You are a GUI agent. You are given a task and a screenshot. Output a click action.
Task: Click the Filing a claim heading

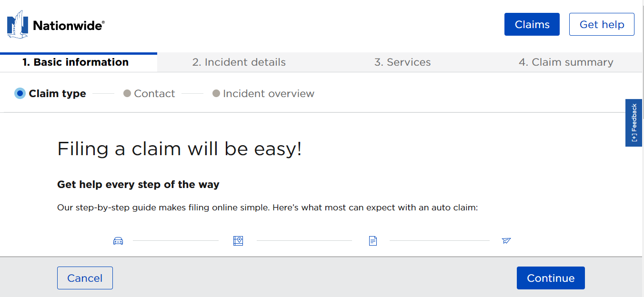click(180, 149)
